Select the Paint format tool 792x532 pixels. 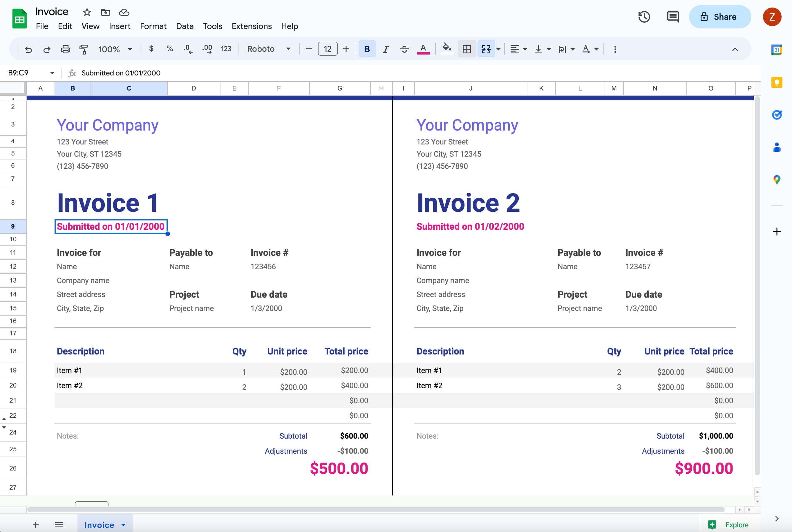pyautogui.click(x=84, y=49)
